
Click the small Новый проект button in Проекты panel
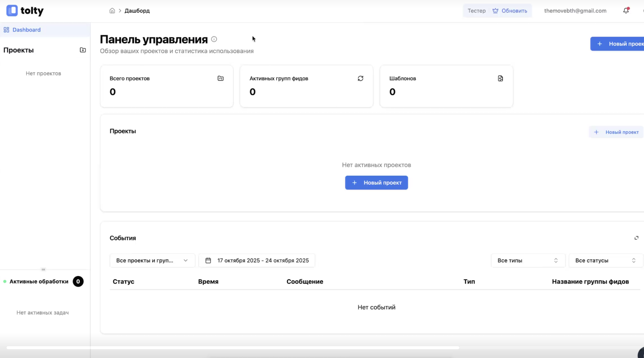click(616, 132)
